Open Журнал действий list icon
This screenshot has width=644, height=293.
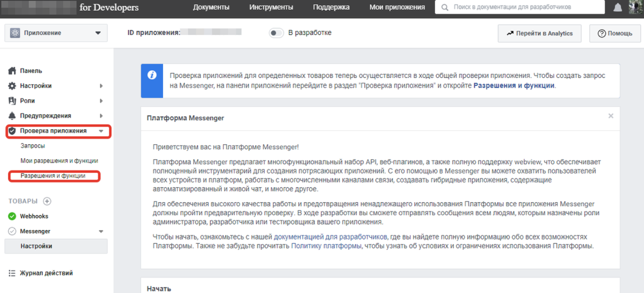(x=12, y=273)
